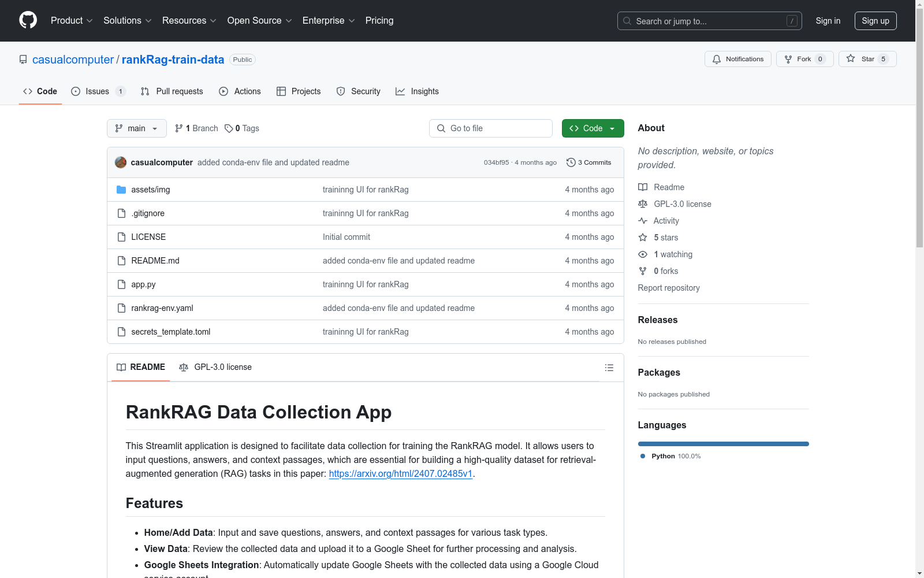Open the casualcomputer owner link
Viewport: 924px width, 578px height.
pos(73,60)
